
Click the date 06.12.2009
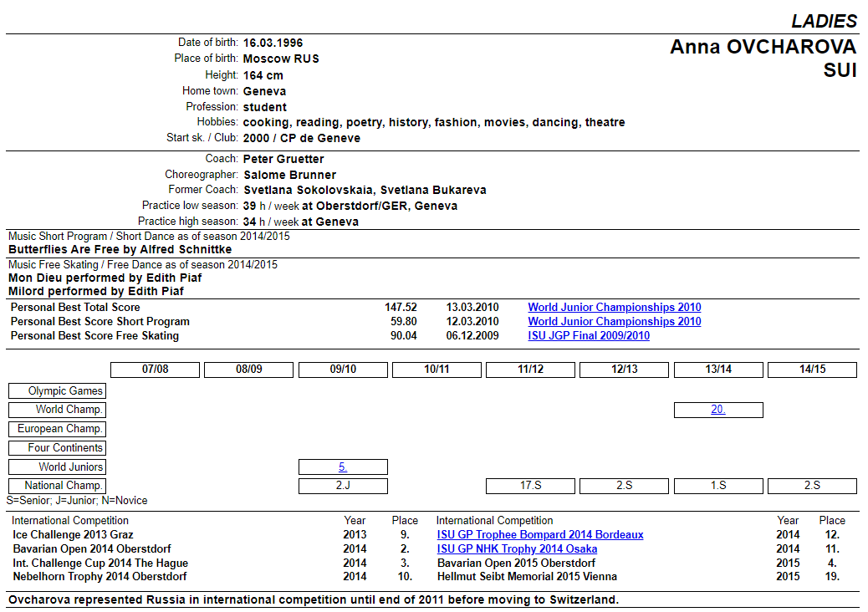tap(472, 336)
